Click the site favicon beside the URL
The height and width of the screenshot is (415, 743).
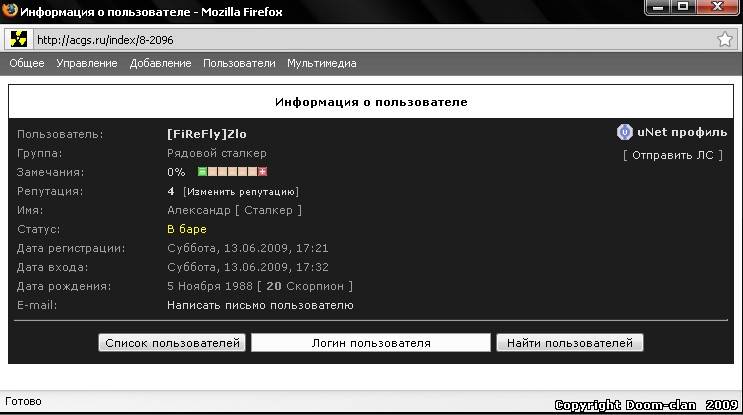pyautogui.click(x=19, y=40)
